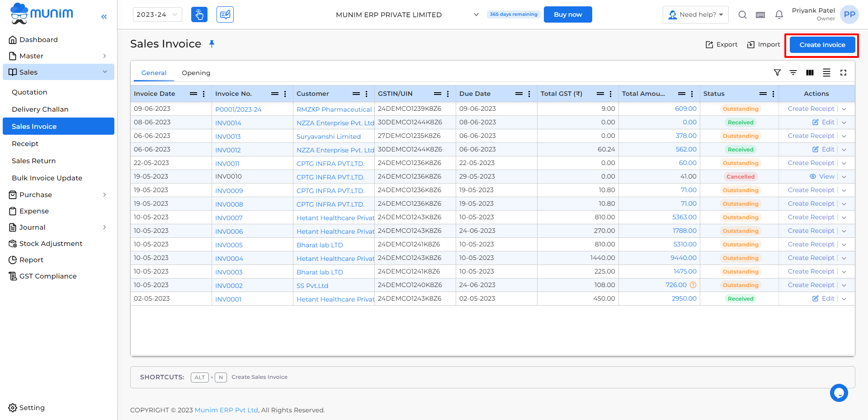Switch to the General tab
The width and height of the screenshot is (868, 420).
[x=154, y=73]
